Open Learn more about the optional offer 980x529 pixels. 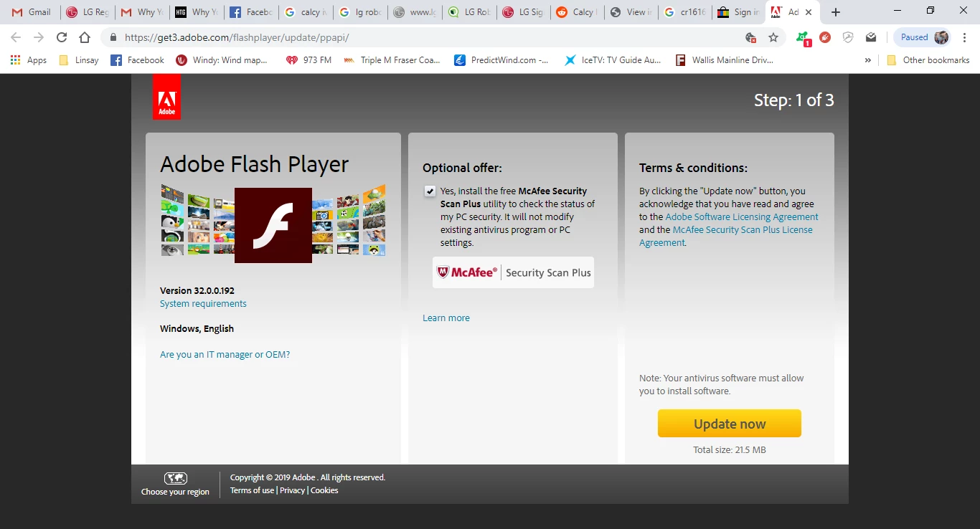coord(446,318)
